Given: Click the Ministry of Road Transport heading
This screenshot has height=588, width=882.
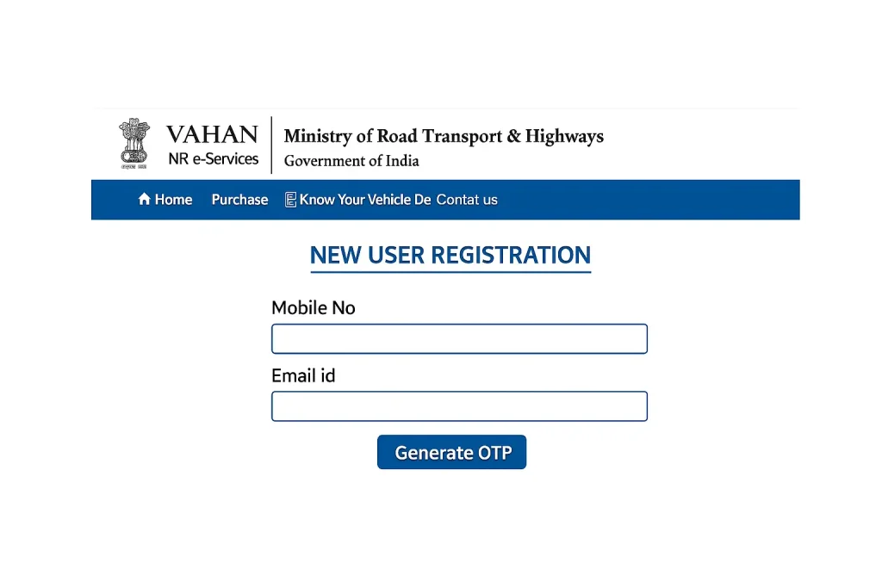Looking at the screenshot, I should pos(443,136).
